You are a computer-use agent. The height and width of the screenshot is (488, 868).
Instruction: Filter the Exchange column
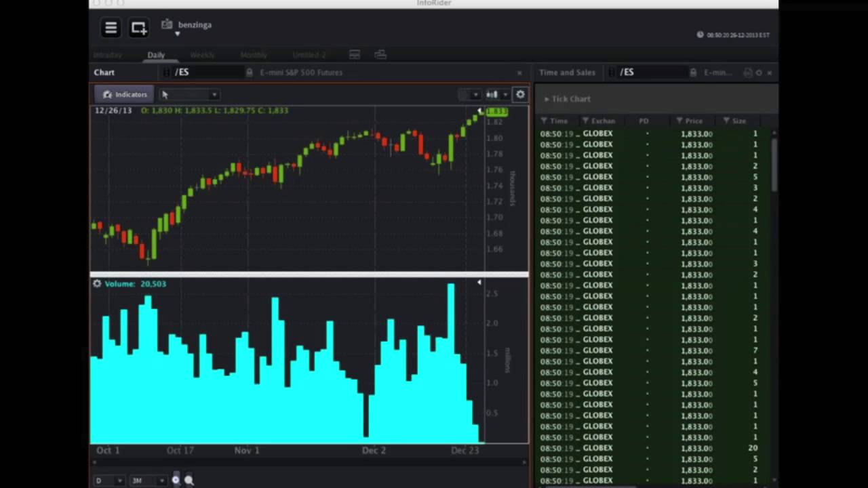(585, 121)
